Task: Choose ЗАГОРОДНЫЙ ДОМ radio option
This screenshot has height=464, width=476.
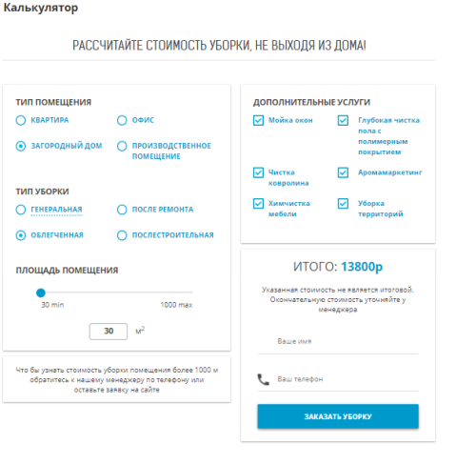Action: pos(21,146)
